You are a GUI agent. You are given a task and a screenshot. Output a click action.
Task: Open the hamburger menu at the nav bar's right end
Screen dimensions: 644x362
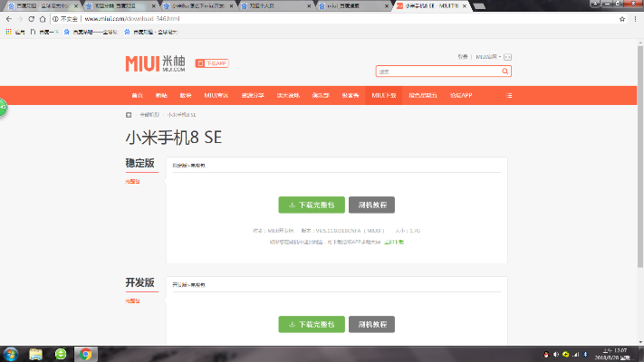(509, 95)
